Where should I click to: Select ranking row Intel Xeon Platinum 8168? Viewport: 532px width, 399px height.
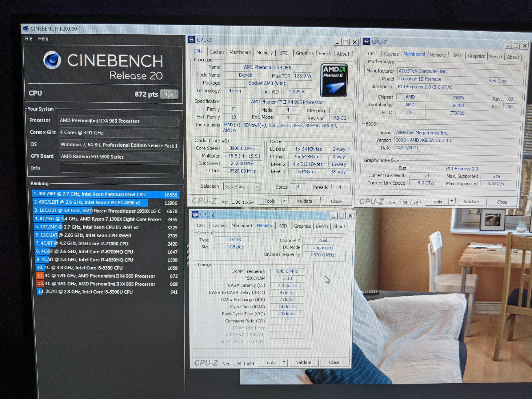coord(106,194)
